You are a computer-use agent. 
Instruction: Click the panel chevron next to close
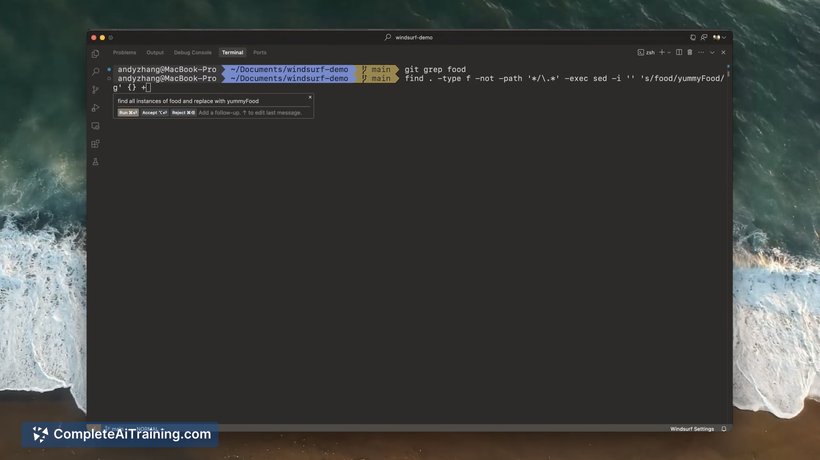(x=712, y=52)
